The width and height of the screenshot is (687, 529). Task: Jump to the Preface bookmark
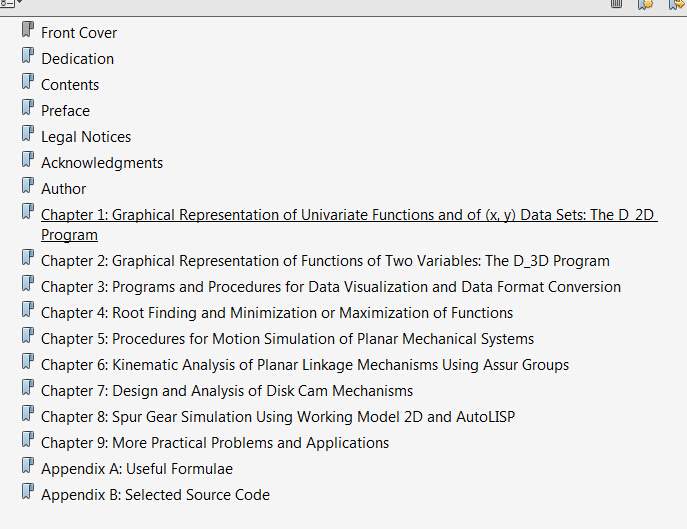(x=65, y=111)
